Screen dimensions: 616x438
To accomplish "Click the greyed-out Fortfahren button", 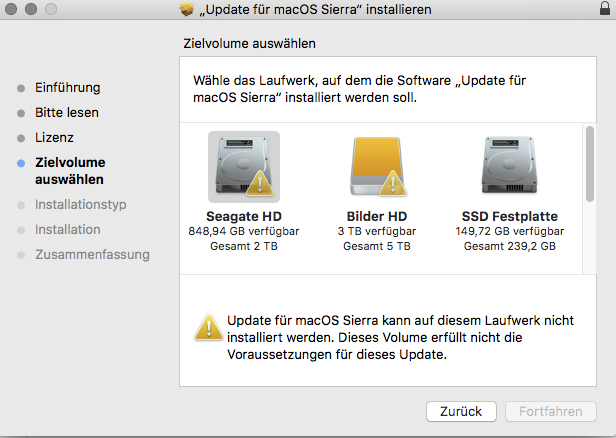I will point(551,411).
